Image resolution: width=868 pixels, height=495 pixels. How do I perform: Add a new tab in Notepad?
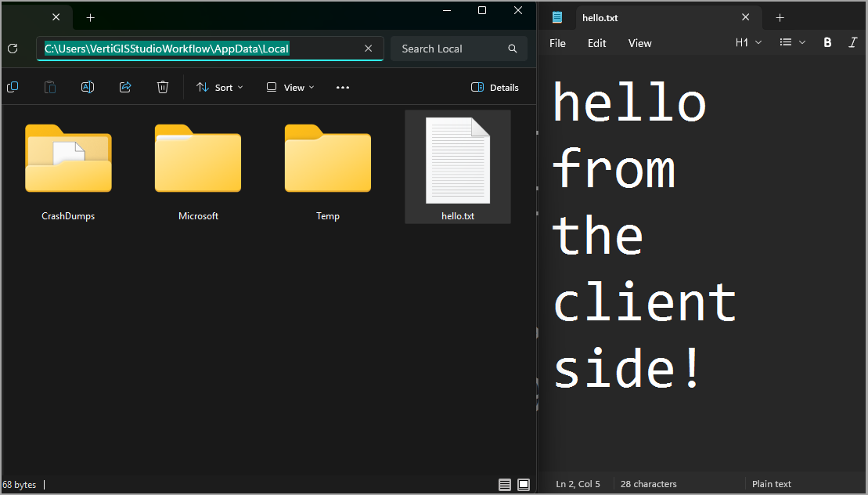coord(780,18)
